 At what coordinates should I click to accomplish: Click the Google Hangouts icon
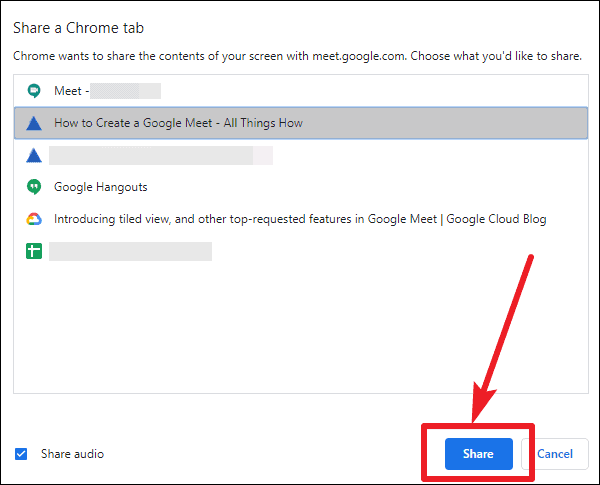click(34, 187)
